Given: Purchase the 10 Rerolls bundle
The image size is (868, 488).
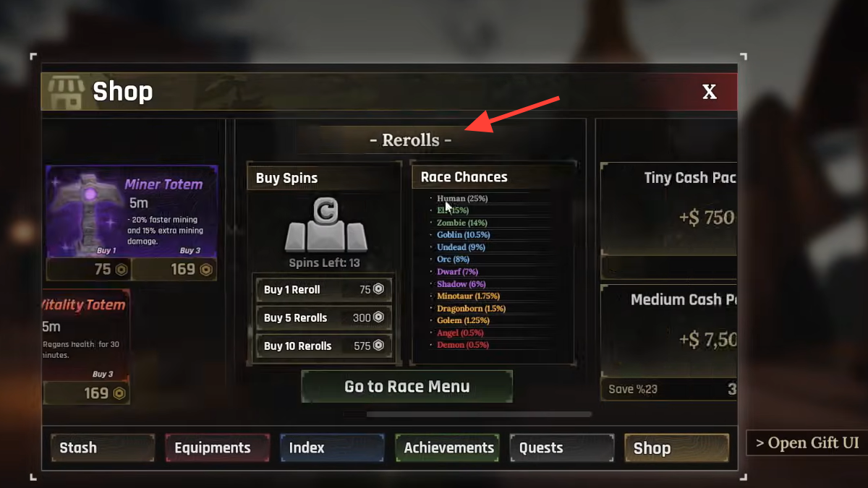Looking at the screenshot, I should 324,346.
